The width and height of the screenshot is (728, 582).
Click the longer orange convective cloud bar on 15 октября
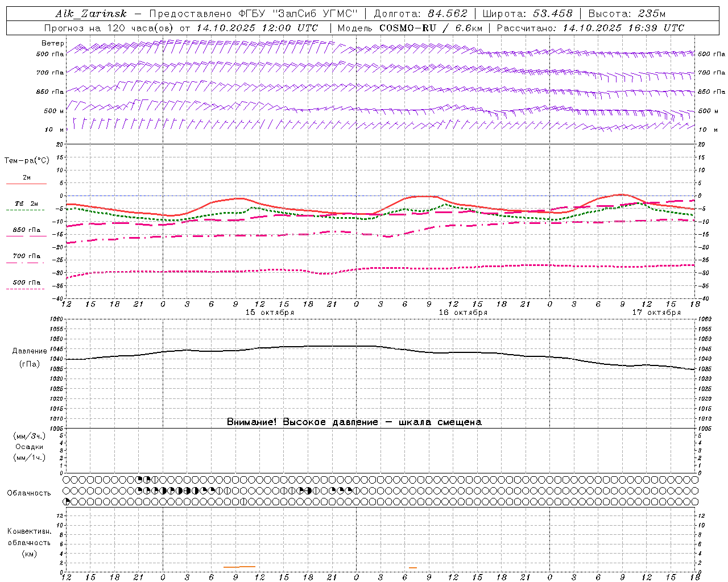click(x=239, y=567)
